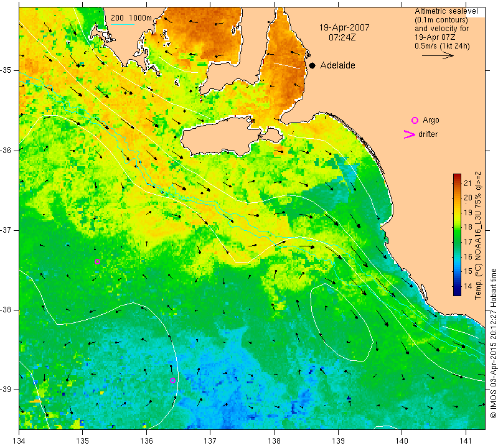This screenshot has width=498, height=448.
Task: Click the drifter legend label
Action: click(x=428, y=134)
